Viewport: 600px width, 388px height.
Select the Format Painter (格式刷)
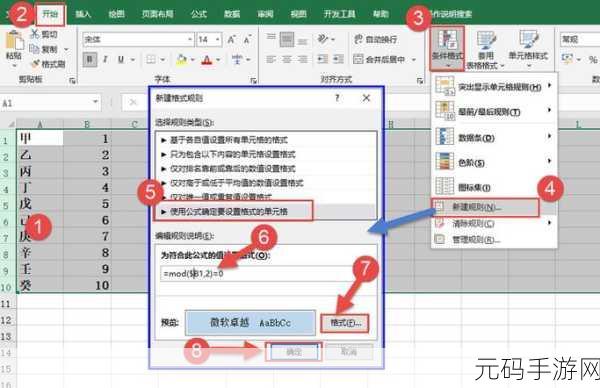[48, 64]
